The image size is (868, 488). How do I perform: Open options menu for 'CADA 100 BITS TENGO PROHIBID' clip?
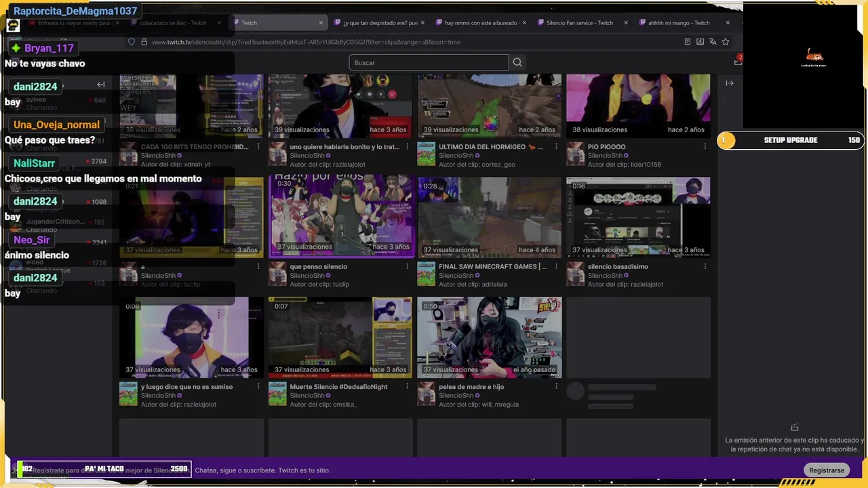[x=258, y=146]
